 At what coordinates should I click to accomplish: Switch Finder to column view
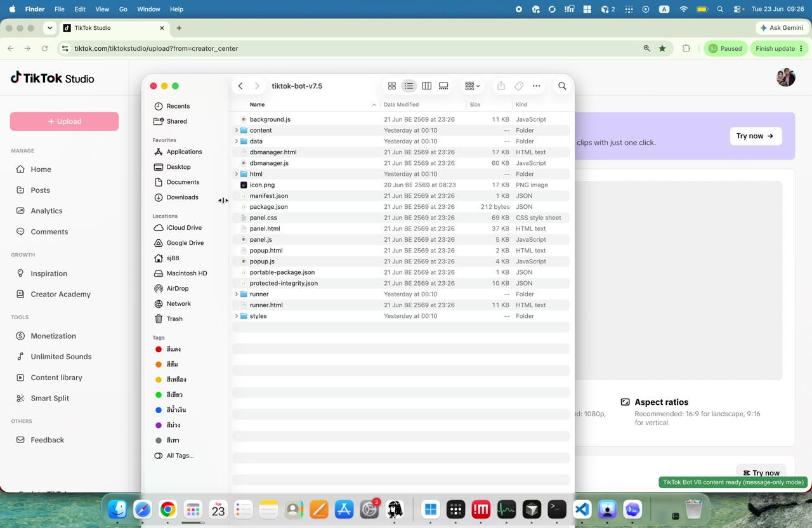pos(426,86)
